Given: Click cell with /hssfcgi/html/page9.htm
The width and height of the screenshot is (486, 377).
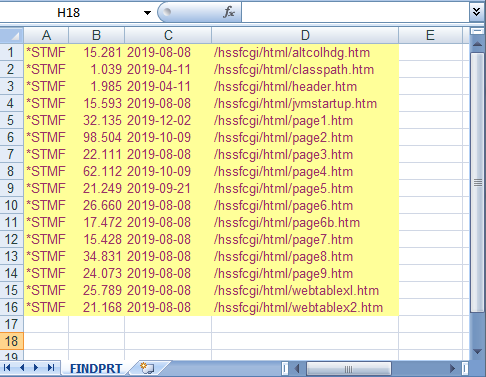Looking at the screenshot, I should [305, 273].
